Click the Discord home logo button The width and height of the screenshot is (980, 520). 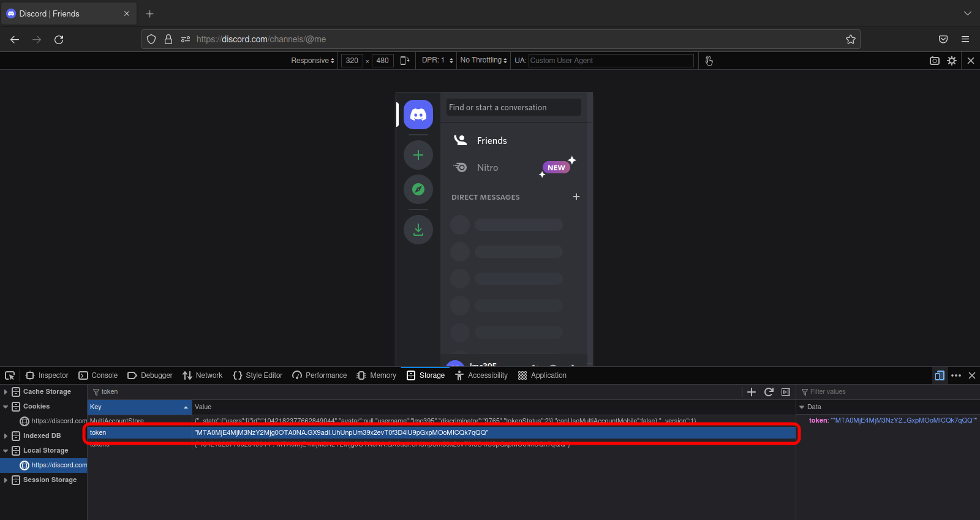(418, 115)
